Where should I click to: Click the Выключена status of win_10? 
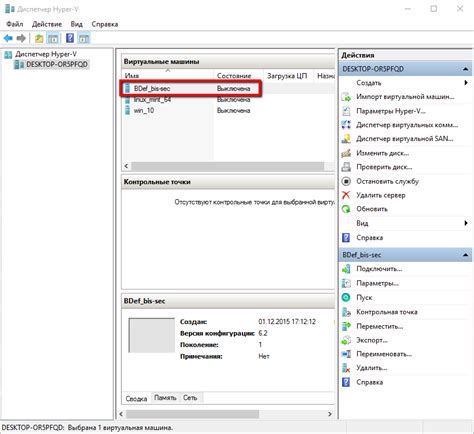[x=233, y=111]
